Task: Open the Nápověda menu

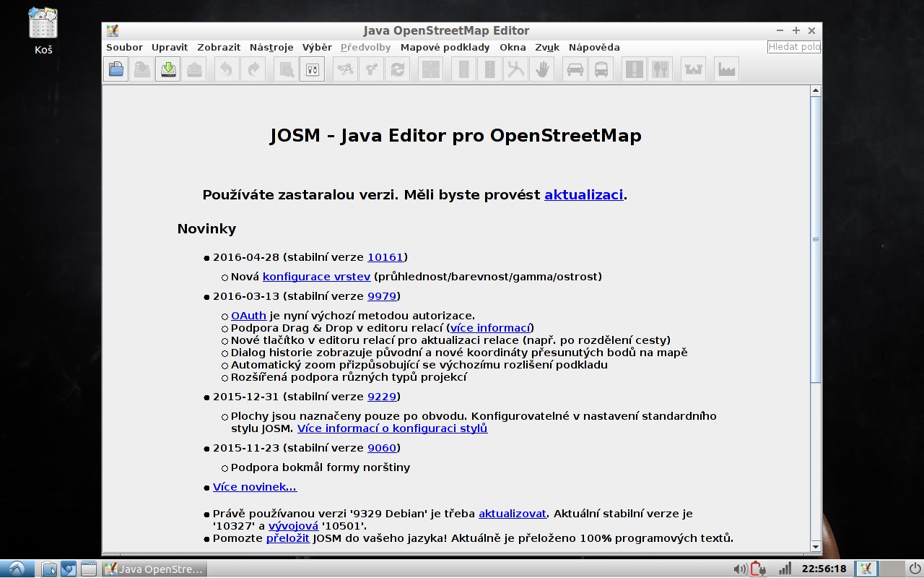Action: (594, 47)
